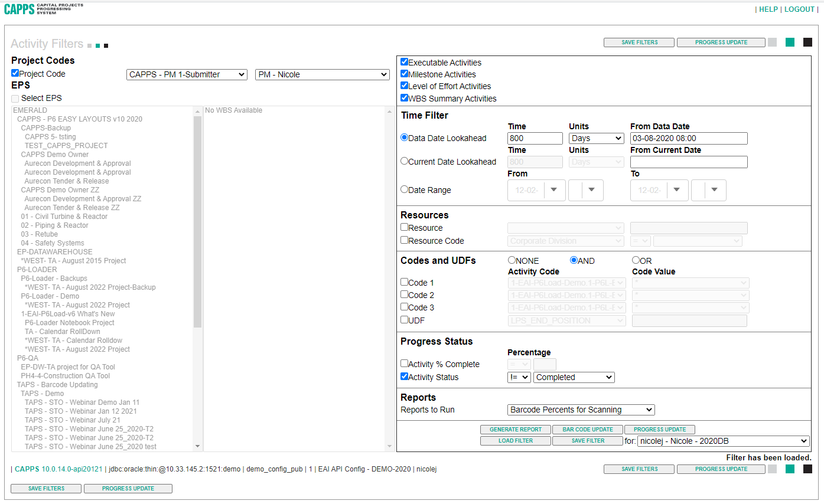
Task: Click the Generate Report button
Action: (515, 430)
